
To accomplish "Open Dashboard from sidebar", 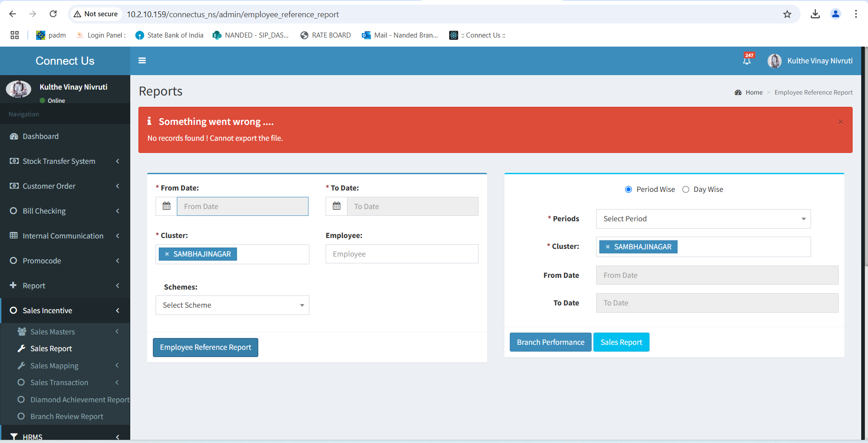I will pyautogui.click(x=65, y=136).
